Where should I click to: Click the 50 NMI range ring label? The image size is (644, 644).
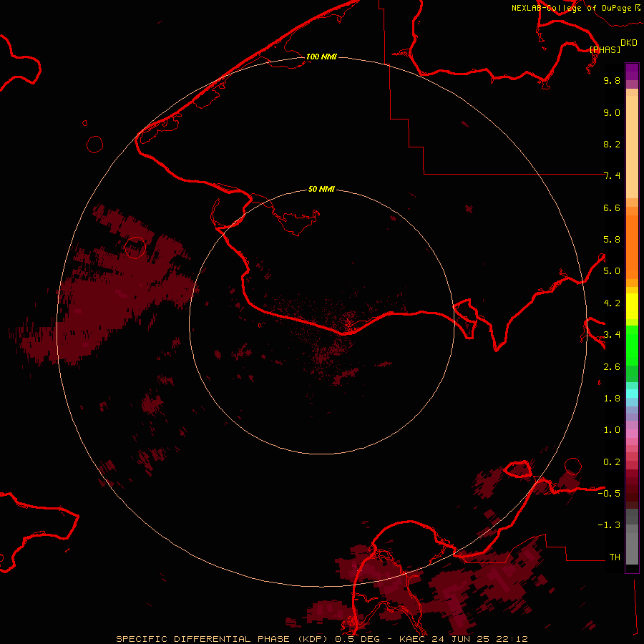pos(321,189)
